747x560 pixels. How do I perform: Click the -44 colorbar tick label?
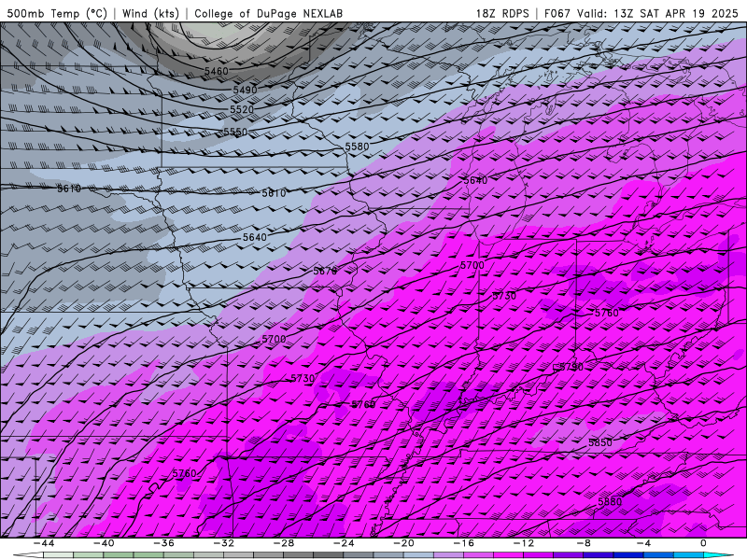tap(44, 543)
